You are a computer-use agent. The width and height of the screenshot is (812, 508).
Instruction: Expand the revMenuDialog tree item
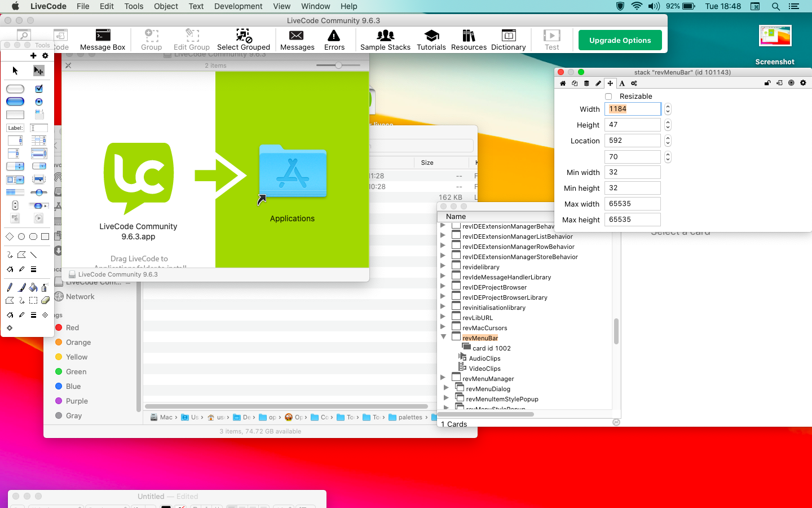tap(446, 388)
